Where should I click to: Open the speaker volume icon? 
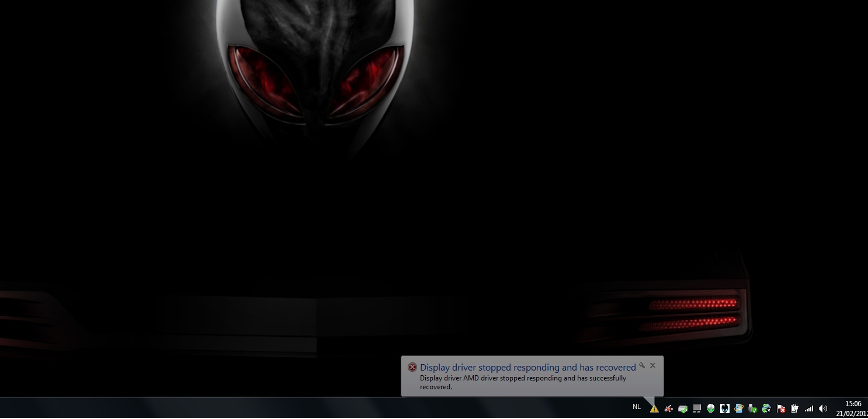tap(823, 408)
